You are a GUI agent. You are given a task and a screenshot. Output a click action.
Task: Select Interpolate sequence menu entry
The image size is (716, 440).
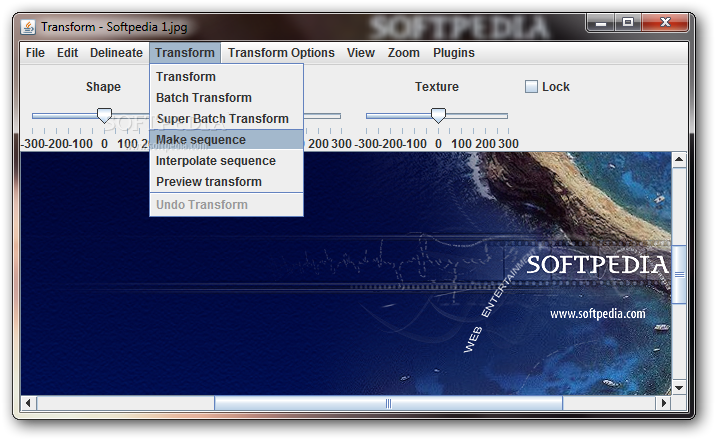(226, 161)
